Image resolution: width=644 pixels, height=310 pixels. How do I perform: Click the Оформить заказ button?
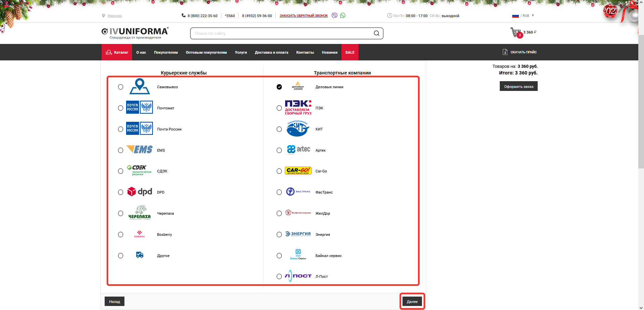coord(519,87)
